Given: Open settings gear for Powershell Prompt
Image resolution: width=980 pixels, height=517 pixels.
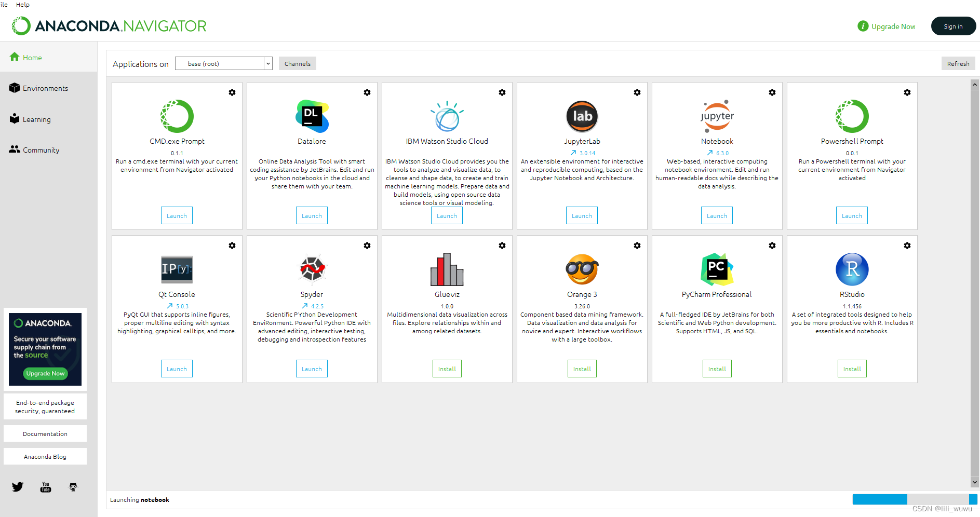Looking at the screenshot, I should pyautogui.click(x=907, y=92).
